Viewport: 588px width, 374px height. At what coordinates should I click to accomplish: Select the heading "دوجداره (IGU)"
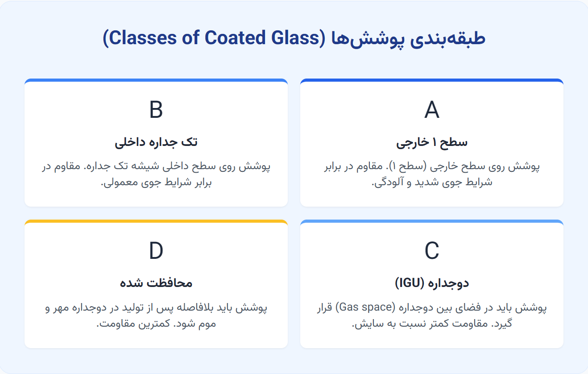pos(431,283)
